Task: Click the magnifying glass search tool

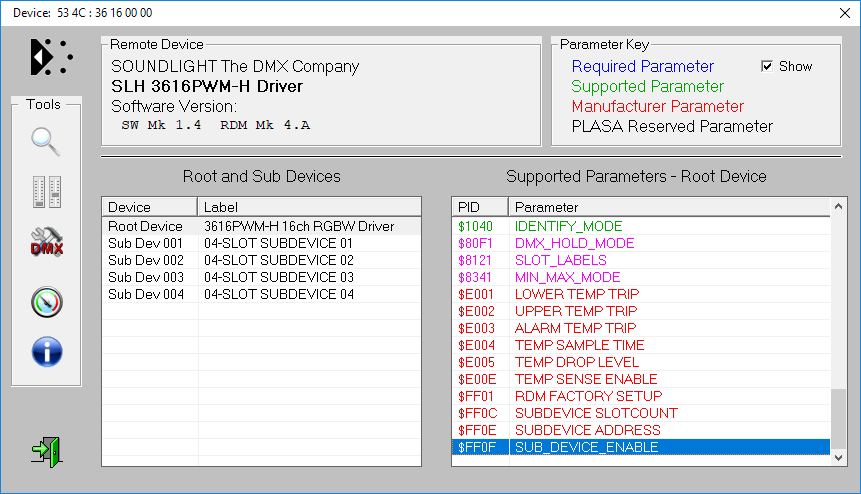Action: pyautogui.click(x=46, y=142)
